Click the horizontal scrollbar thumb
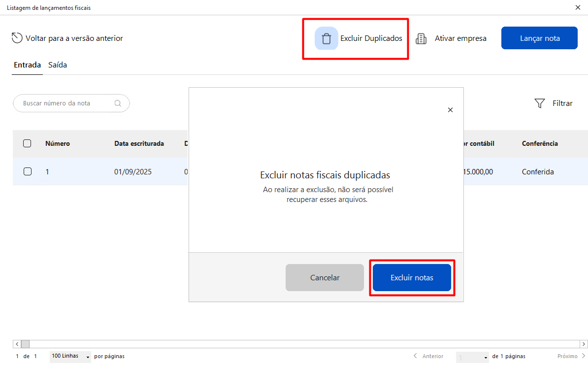This screenshot has width=588, height=366. point(25,344)
